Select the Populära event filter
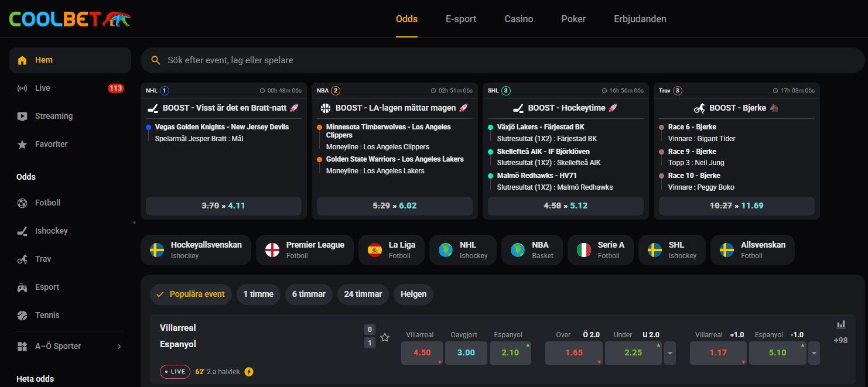The width and height of the screenshot is (868, 387). click(x=191, y=294)
